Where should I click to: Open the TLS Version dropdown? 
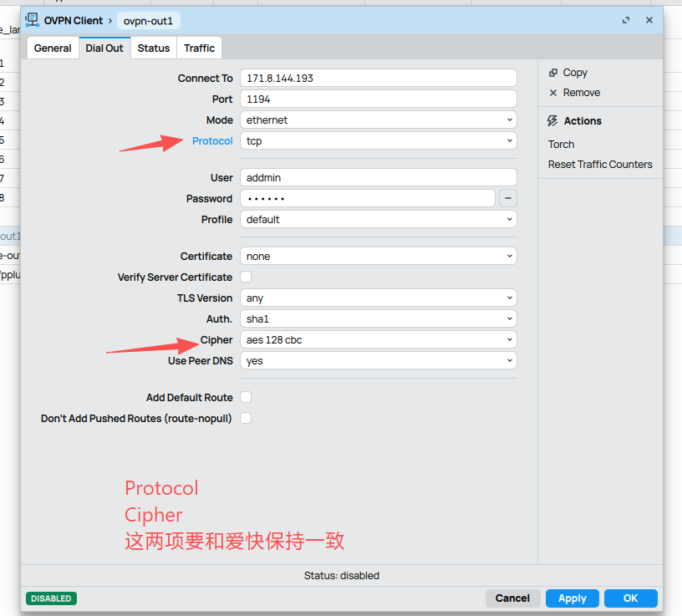(x=378, y=298)
